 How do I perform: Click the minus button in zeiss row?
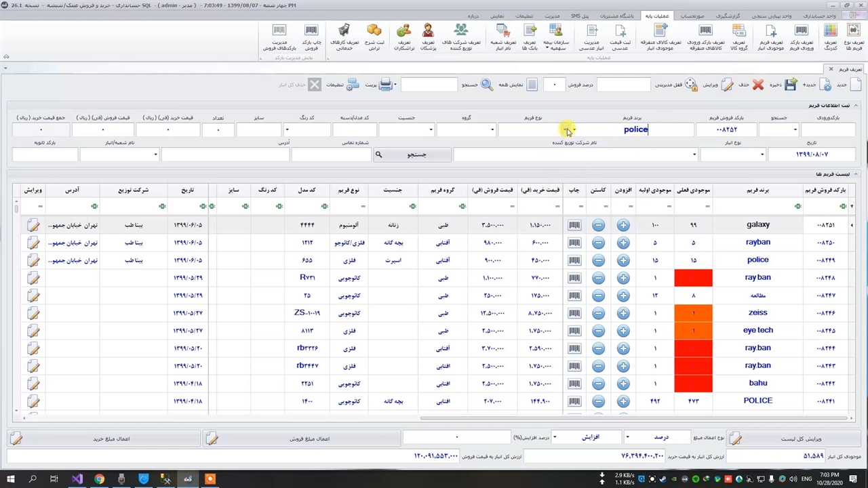(598, 313)
